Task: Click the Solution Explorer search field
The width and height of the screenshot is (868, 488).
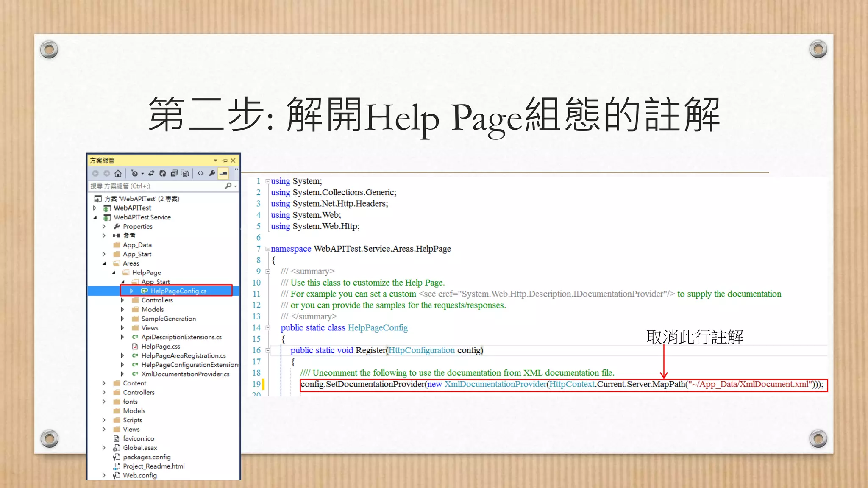Action: click(157, 186)
